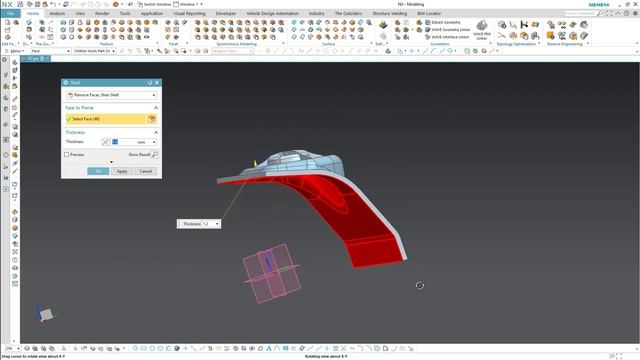This screenshot has height=360, width=640.
Task: Click Apply in the Shell dialog
Action: (122, 171)
